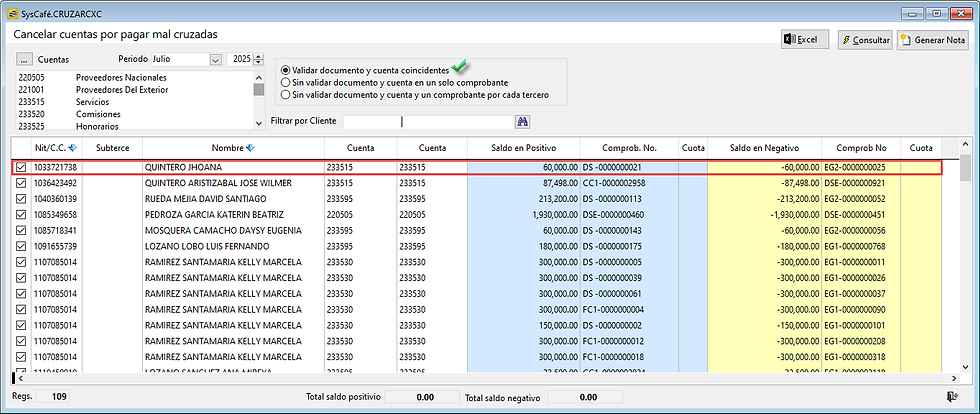Click the Total saldo positivio value field
This screenshot has width=980, height=414.
[422, 396]
